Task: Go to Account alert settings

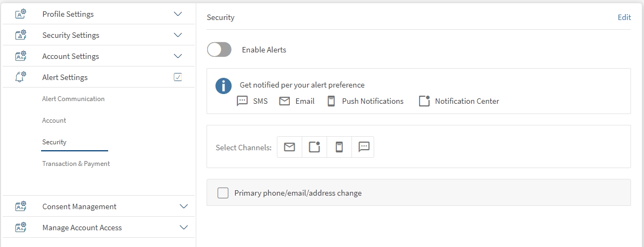Action: 54,121
